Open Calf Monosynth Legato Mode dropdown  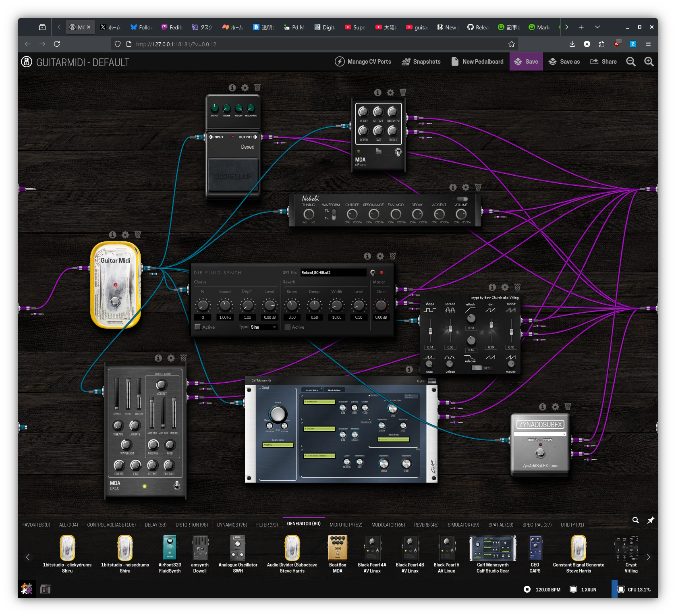click(278, 445)
